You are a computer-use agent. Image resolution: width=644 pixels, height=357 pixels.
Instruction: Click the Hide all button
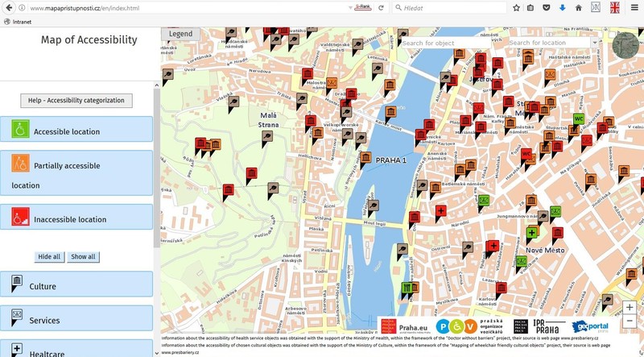(49, 257)
